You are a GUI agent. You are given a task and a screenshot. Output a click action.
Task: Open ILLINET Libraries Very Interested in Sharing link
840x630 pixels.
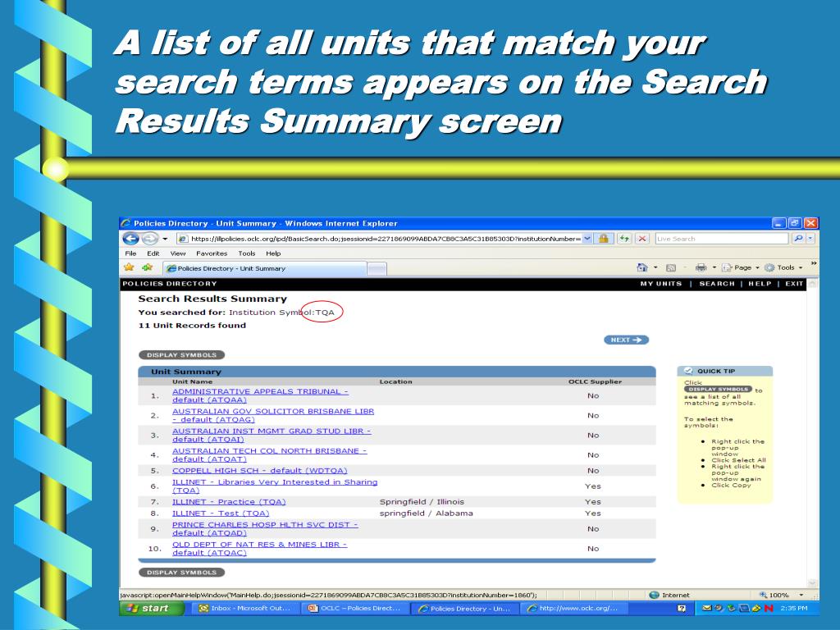click(x=275, y=486)
